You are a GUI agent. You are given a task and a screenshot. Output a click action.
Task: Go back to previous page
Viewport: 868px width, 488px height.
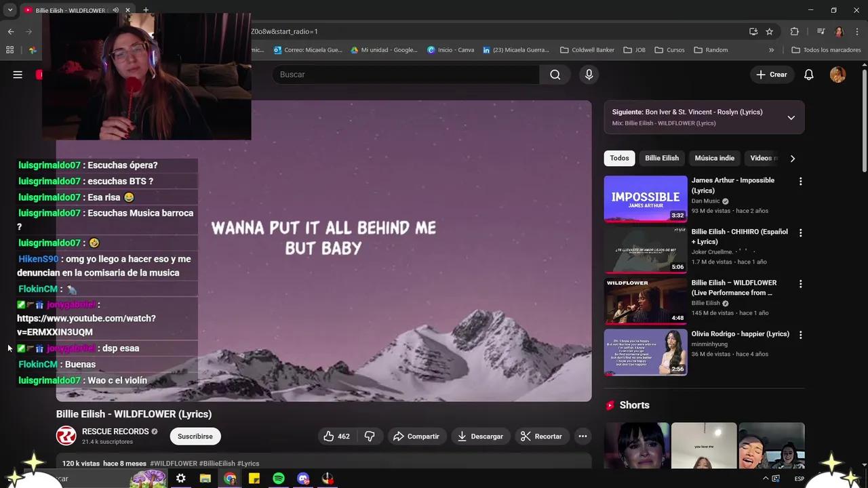tap(11, 31)
